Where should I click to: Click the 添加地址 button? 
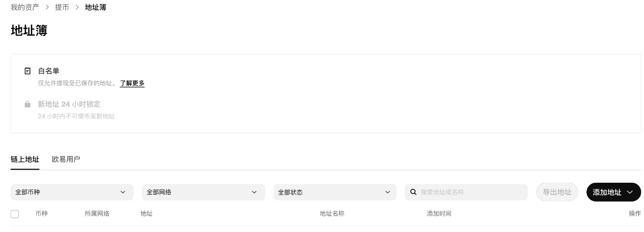614,192
